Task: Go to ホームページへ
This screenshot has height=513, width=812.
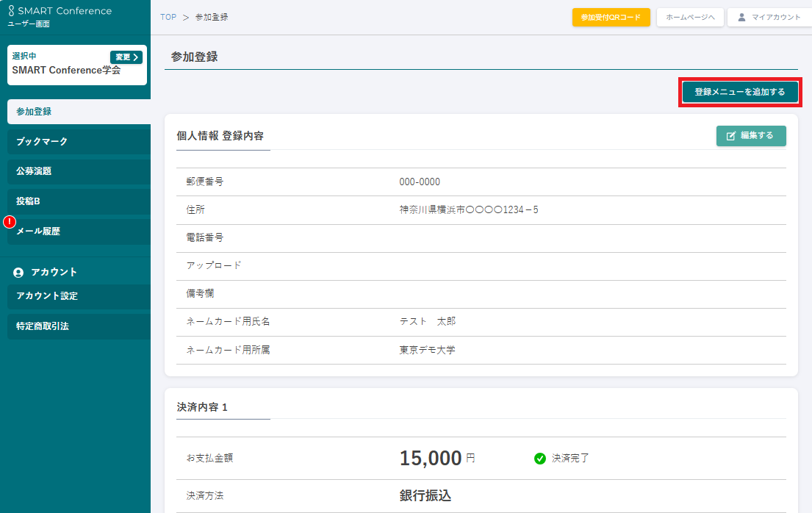Action: pos(690,17)
